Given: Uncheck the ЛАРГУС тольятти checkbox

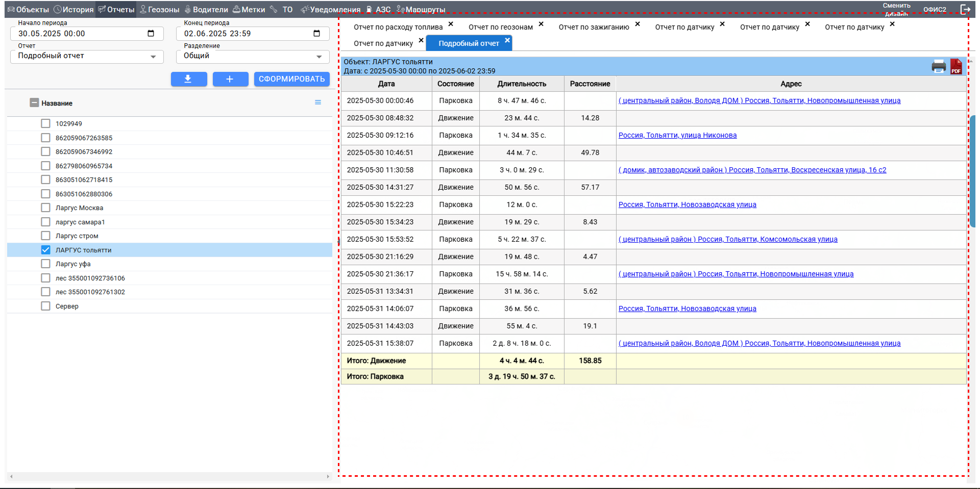Looking at the screenshot, I should coord(46,250).
